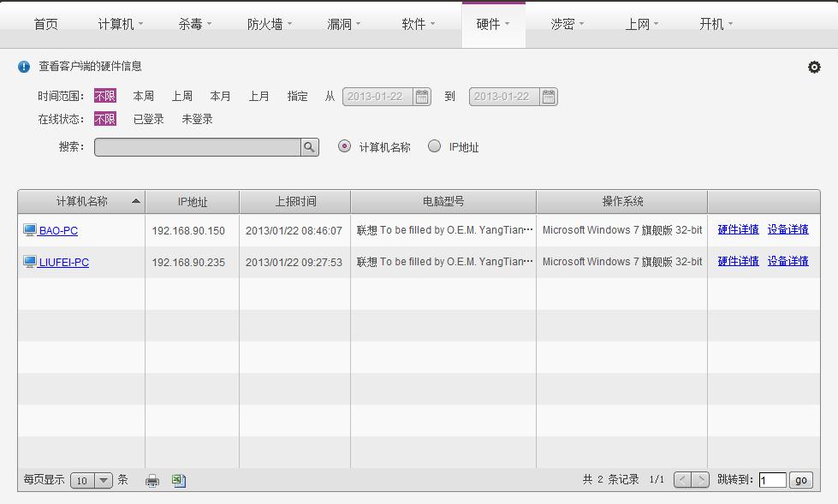
Task: Click the search text field
Action: 198,147
